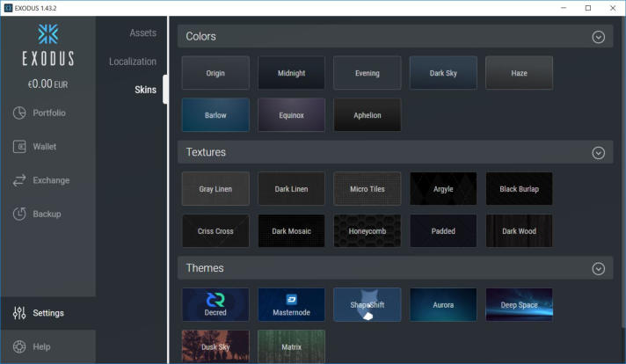Open Wallet via its wallet icon
Screen dimensions: 626x364
click(19, 147)
